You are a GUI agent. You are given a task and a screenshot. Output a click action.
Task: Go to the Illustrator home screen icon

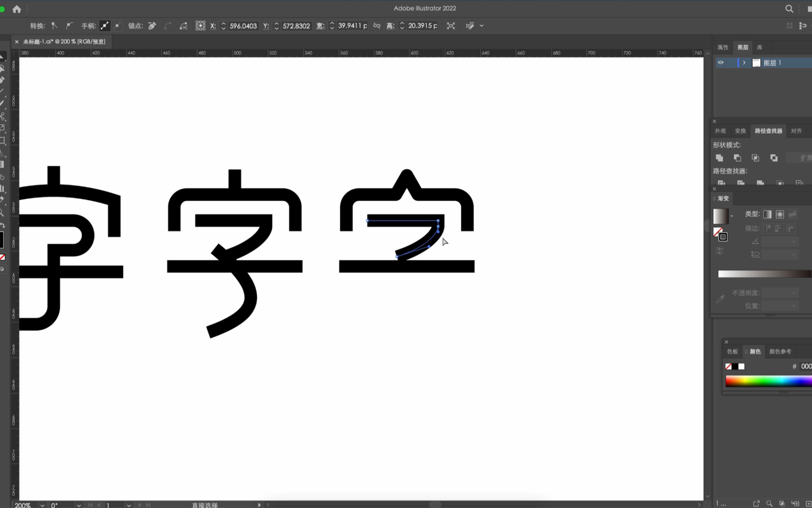(x=17, y=9)
